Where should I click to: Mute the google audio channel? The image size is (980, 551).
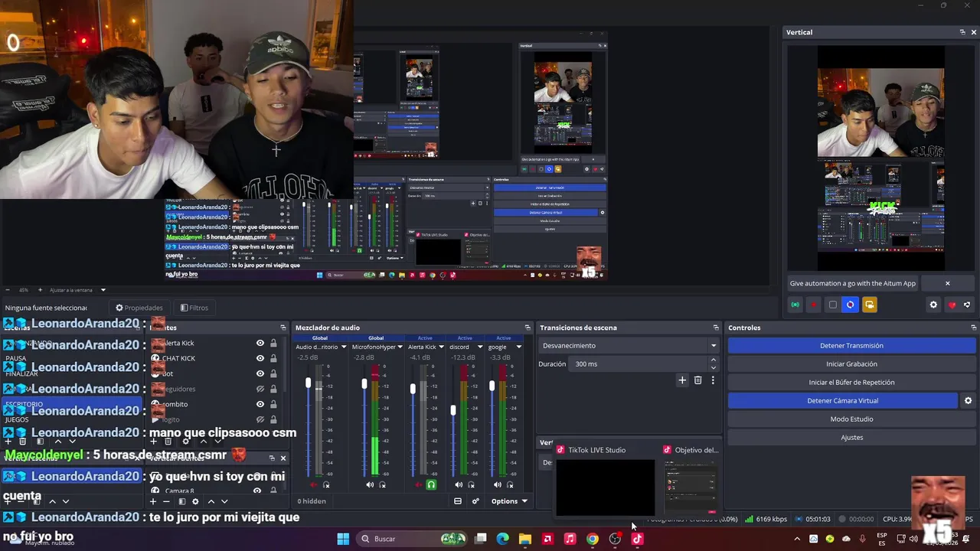tap(498, 484)
